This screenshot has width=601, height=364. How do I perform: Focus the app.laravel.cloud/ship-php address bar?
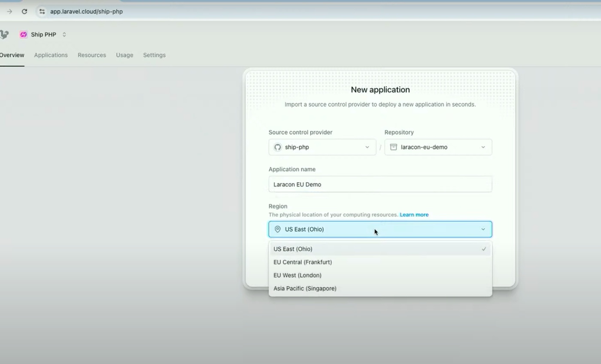[86, 12]
